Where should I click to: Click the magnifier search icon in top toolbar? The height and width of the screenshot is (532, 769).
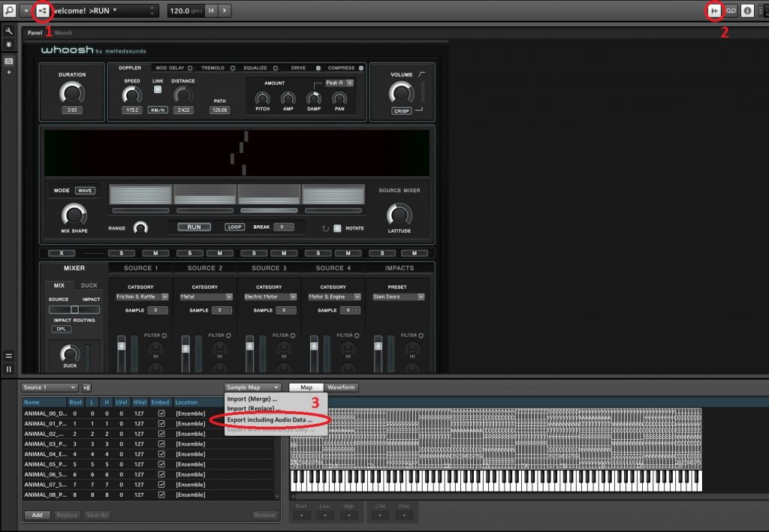[x=10, y=11]
